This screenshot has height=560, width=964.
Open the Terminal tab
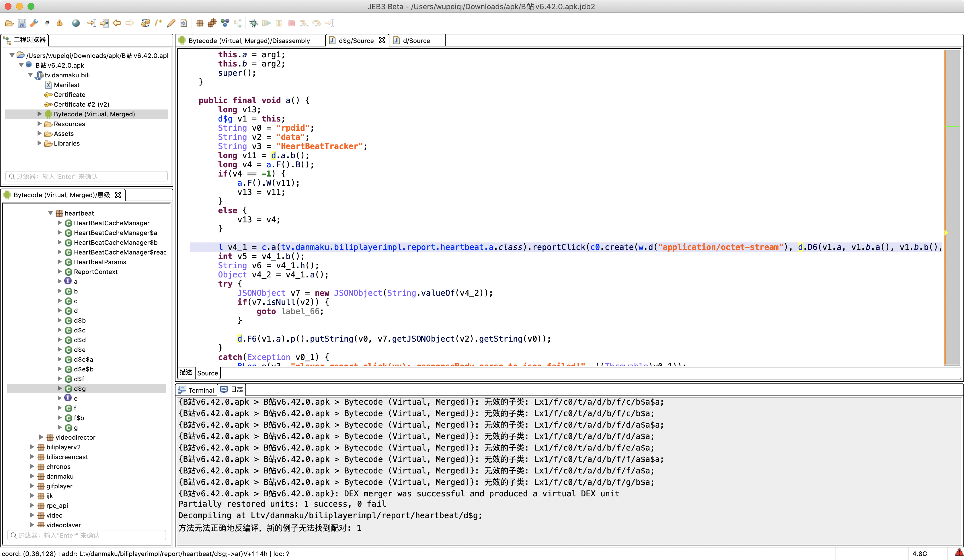[x=197, y=390]
